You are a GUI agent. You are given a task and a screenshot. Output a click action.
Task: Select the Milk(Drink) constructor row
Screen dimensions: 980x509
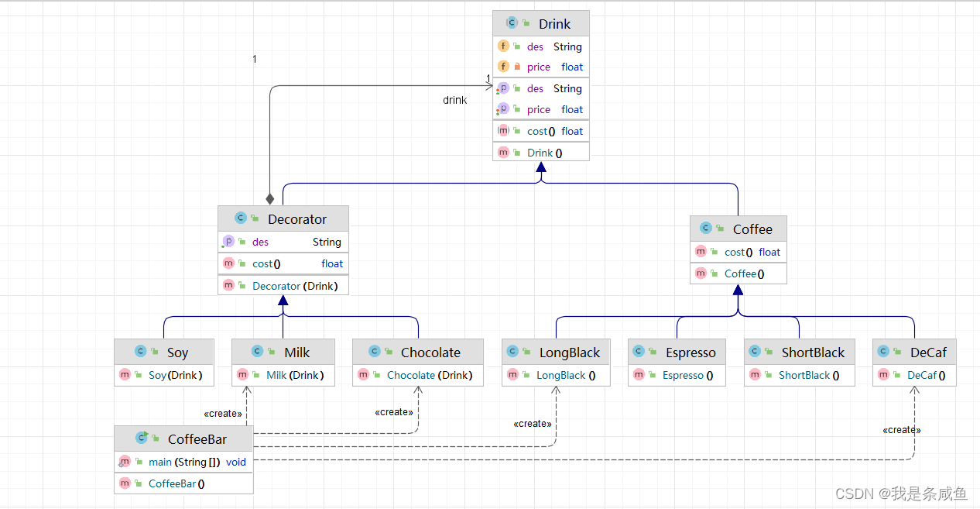click(283, 375)
